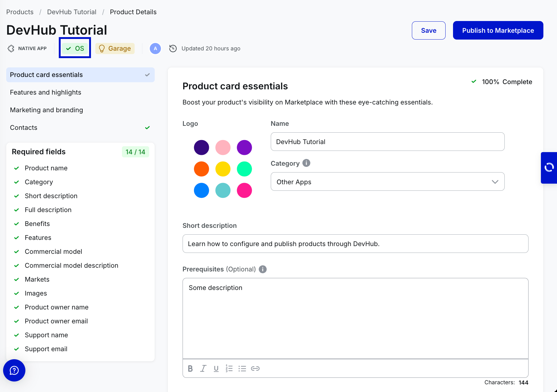Select the orange logo color swatch
The height and width of the screenshot is (392, 557).
pyautogui.click(x=201, y=169)
